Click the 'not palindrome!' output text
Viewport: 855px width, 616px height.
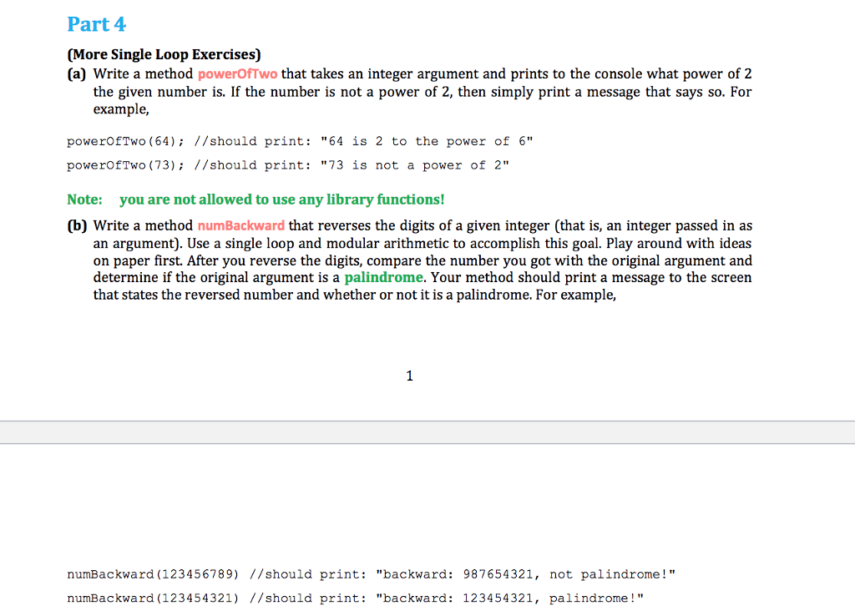(608, 574)
